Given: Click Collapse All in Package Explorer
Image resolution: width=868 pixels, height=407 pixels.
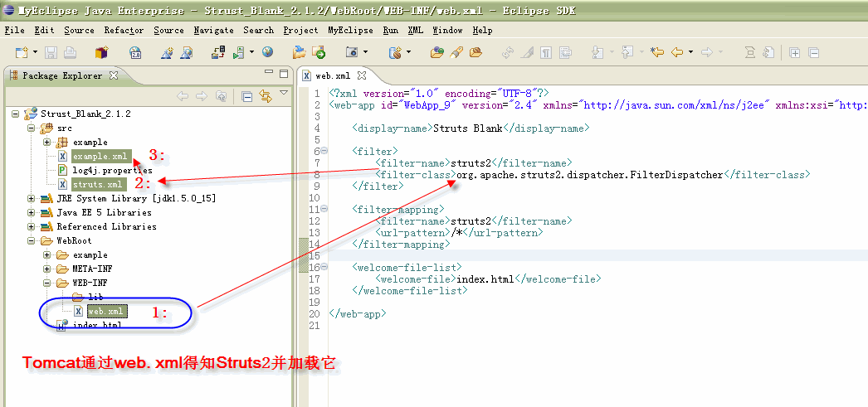Looking at the screenshot, I should coord(247,96).
